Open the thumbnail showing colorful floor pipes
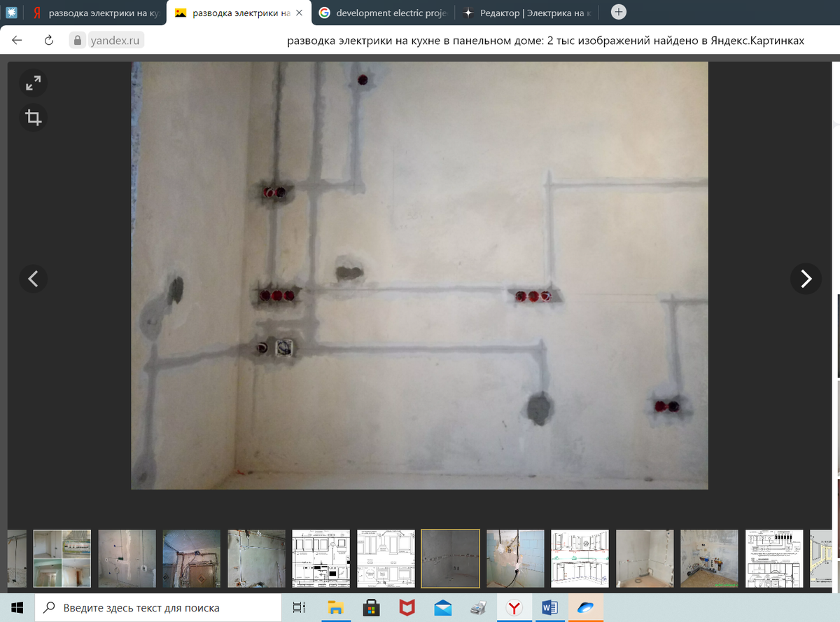840x622 pixels. pyautogui.click(x=709, y=558)
